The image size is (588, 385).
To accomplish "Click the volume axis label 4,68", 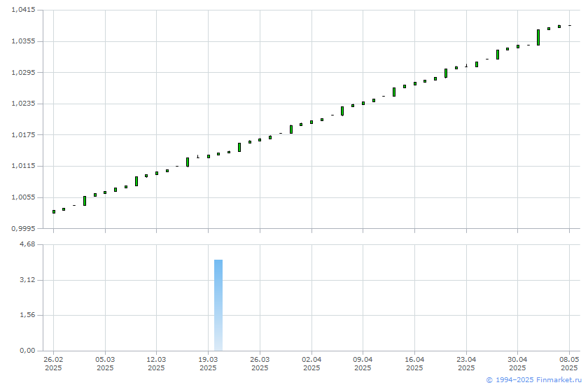I will tap(27, 244).
